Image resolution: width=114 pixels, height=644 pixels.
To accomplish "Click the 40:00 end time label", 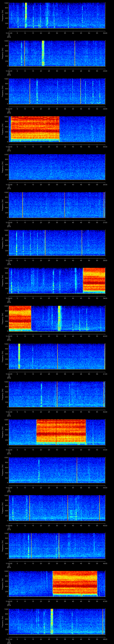I will [105, 336].
